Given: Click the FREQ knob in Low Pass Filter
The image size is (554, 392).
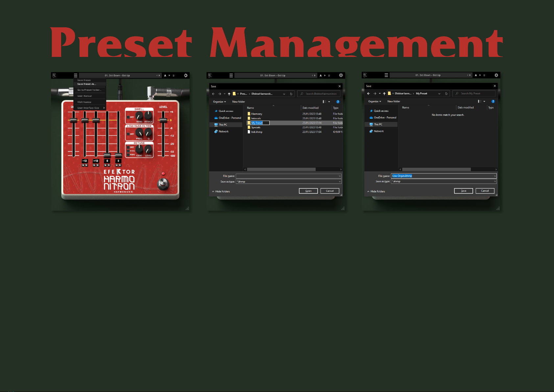Looking at the screenshot, I should tap(139, 133).
